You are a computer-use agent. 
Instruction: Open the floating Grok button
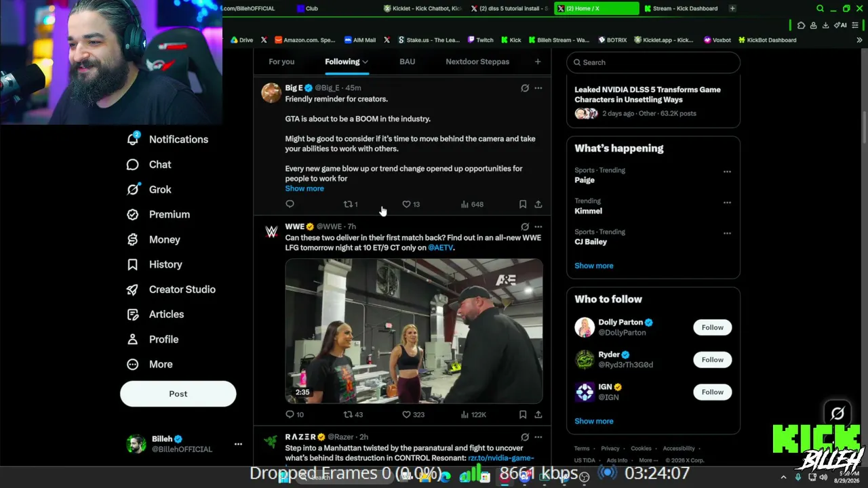[837, 413]
